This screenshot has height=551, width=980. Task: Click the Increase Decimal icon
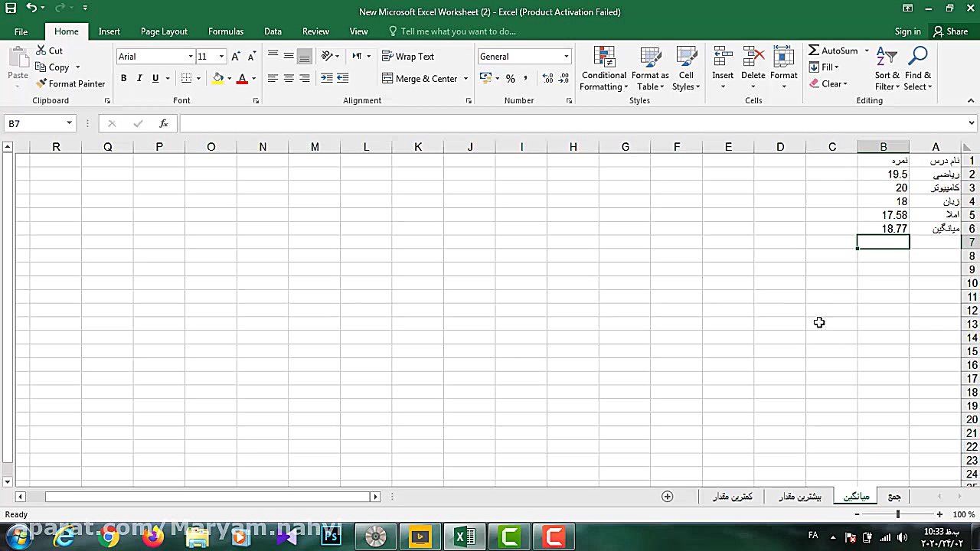point(547,78)
